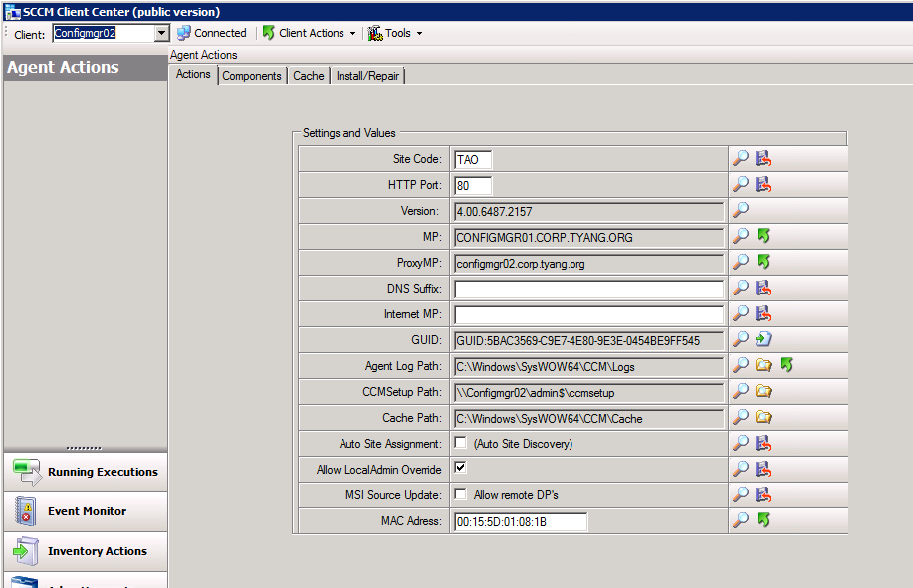The image size is (913, 588).
Task: Click the green arrow icon for MAC Adress
Action: tap(763, 520)
